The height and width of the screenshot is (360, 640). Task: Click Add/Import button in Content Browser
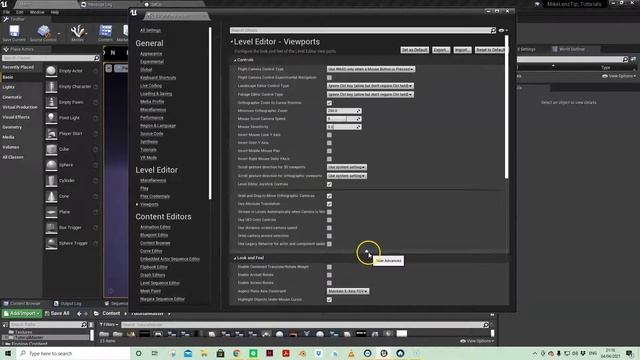coord(22,313)
